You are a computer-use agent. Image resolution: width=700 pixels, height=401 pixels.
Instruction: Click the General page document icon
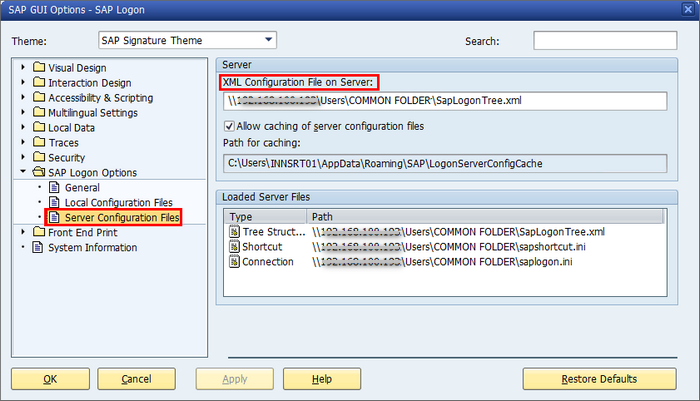pyautogui.click(x=54, y=187)
